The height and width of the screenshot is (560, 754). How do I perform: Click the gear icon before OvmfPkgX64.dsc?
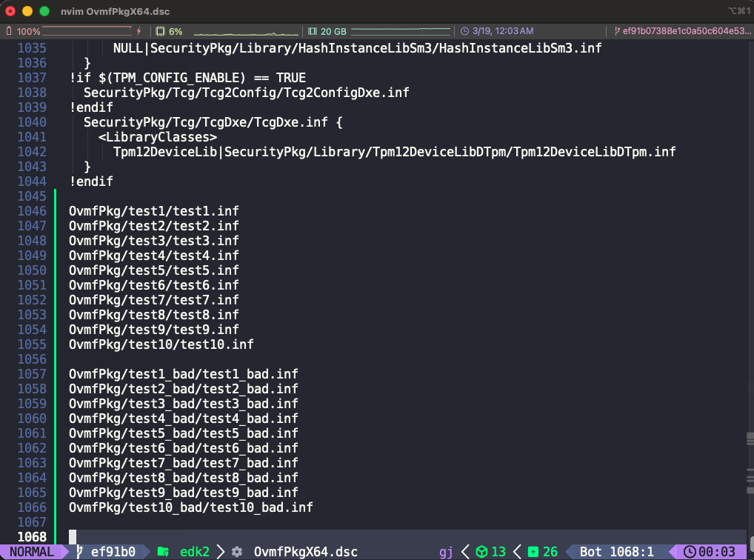[x=237, y=552]
